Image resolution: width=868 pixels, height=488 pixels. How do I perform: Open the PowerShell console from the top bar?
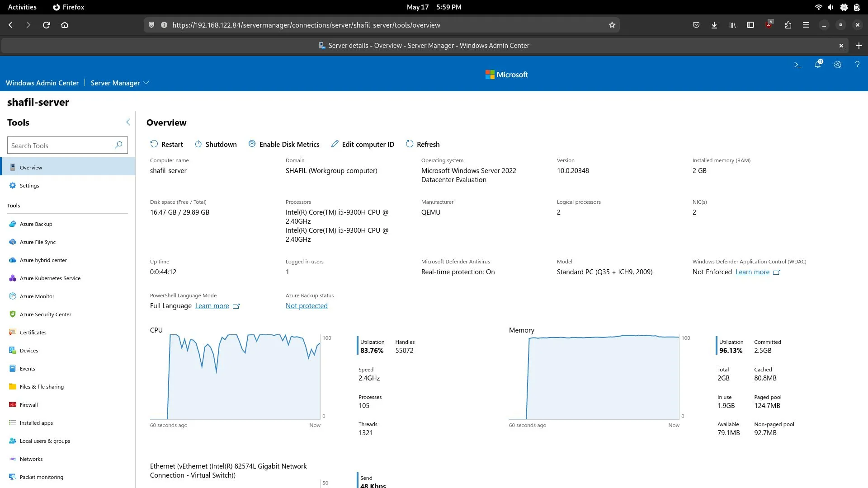point(797,65)
